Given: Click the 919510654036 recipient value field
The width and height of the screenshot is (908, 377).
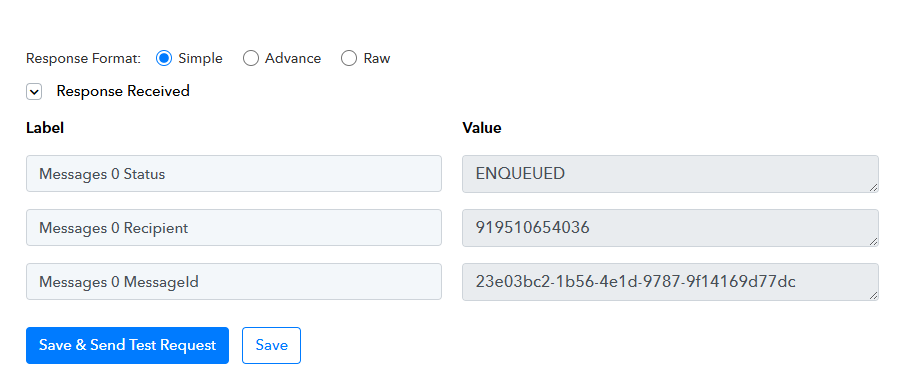Looking at the screenshot, I should tap(670, 228).
